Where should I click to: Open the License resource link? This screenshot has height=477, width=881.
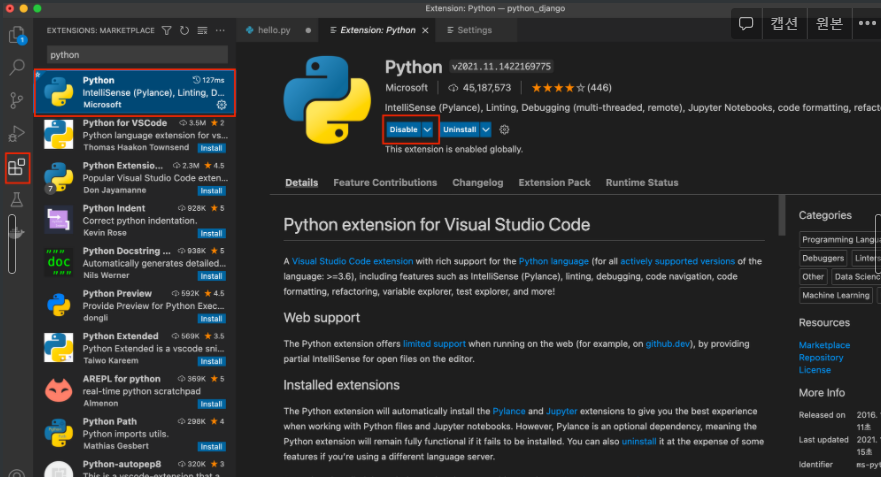[x=815, y=370]
